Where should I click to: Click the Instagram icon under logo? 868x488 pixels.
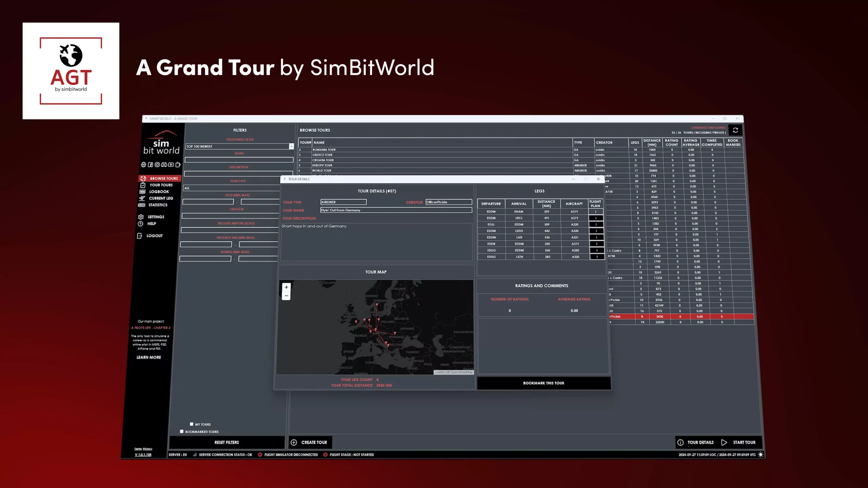pyautogui.click(x=157, y=165)
